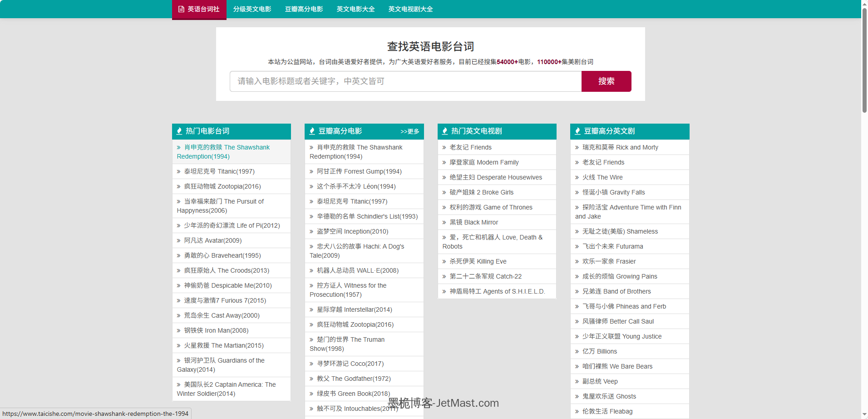Open 阿凡达 Avatar(2009) link

(213, 240)
